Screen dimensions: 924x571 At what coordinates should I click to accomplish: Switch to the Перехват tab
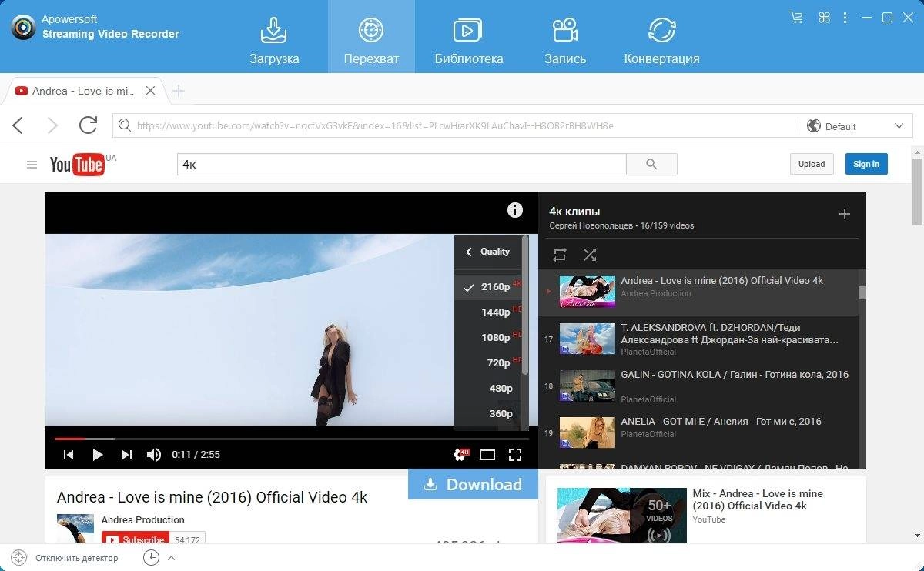(371, 38)
